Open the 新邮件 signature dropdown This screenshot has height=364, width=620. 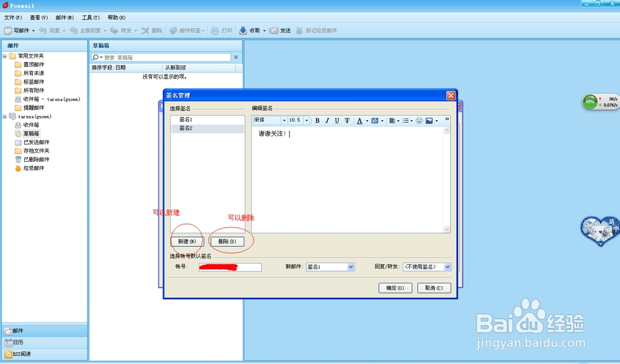[350, 266]
